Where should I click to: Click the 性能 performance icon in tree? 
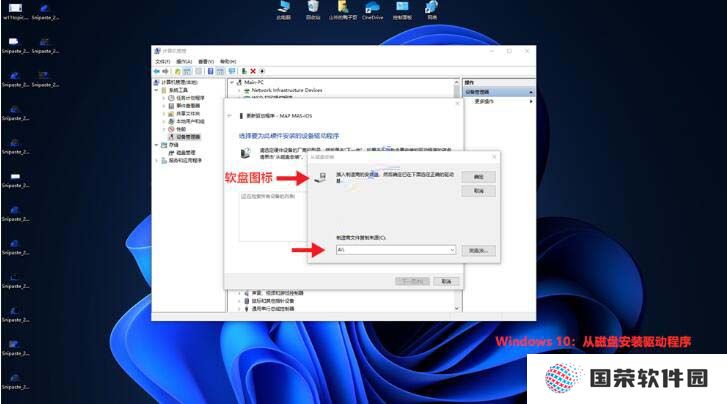coord(171,129)
